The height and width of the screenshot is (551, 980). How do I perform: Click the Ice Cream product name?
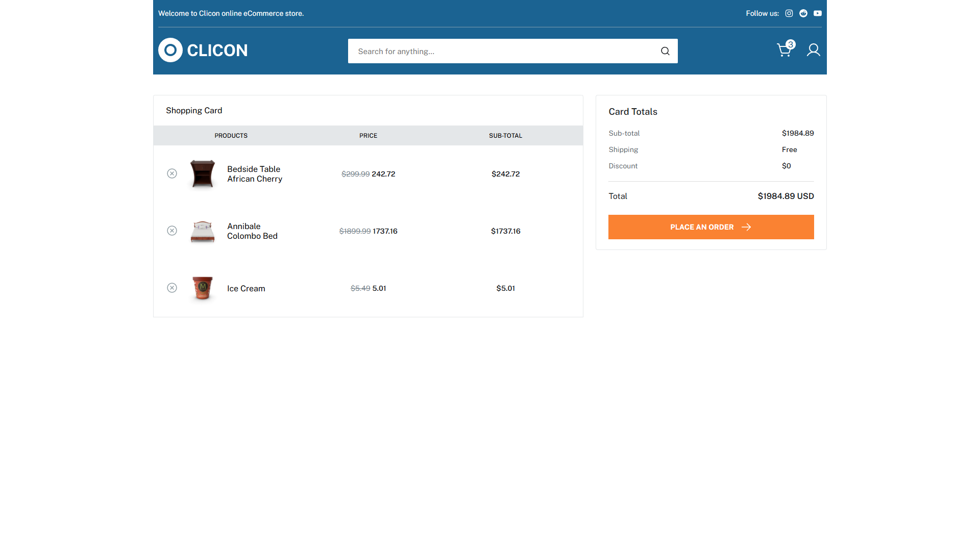[246, 288]
